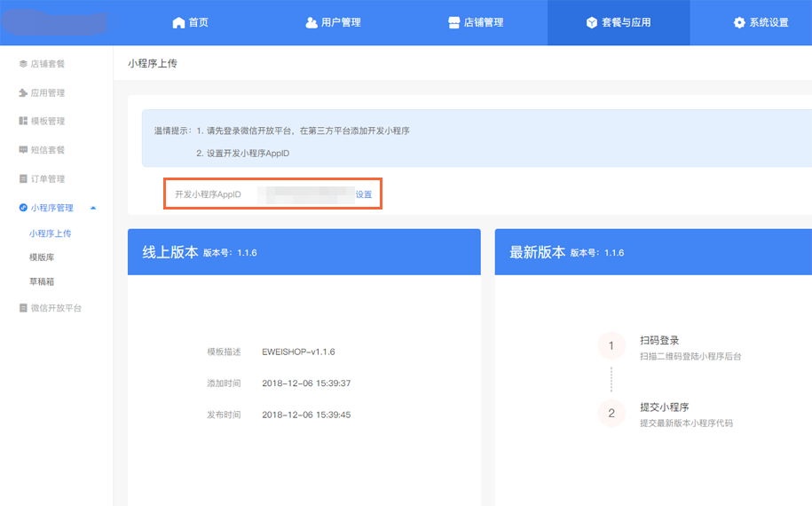The height and width of the screenshot is (506, 812).
Task: Click the 短信套餐 message icon in sidebar
Action: coord(23,150)
